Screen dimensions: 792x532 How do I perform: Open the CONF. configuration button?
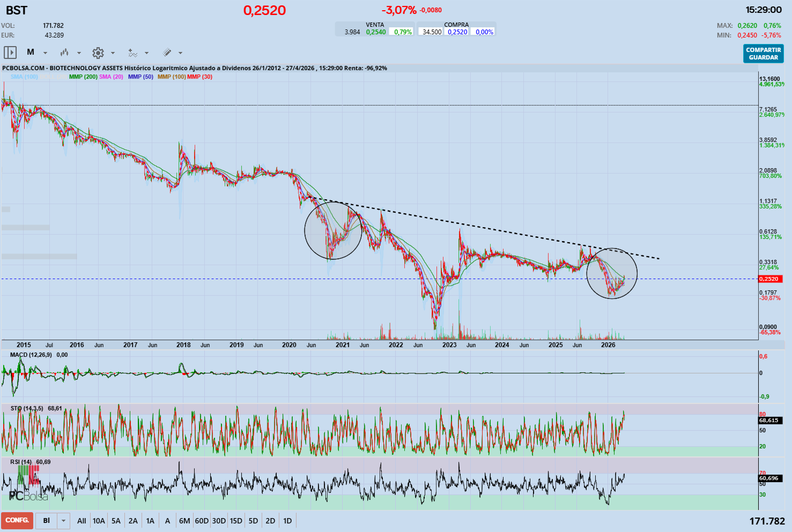[x=17, y=520]
